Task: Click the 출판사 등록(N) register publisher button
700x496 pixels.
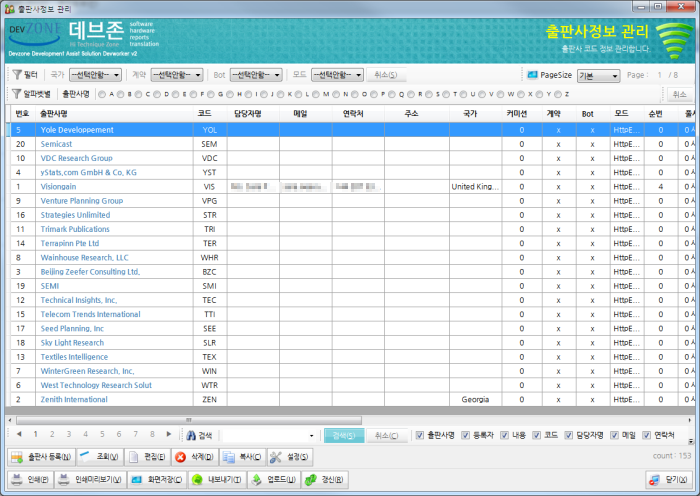Action: pyautogui.click(x=42, y=457)
